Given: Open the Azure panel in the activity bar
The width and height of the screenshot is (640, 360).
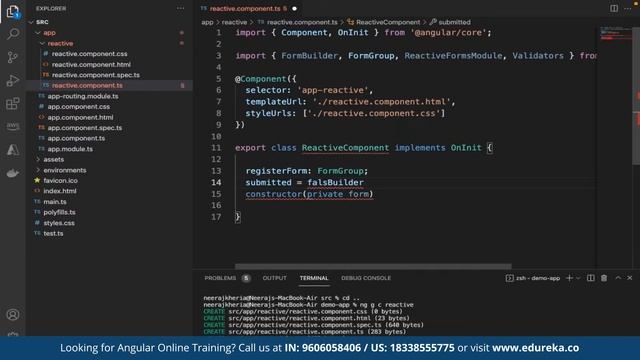Looking at the screenshot, I should coord(13,150).
